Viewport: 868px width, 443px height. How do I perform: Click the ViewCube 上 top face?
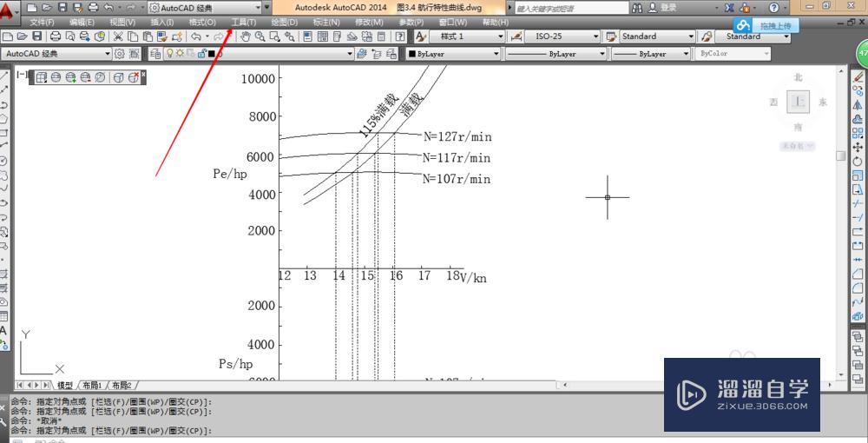pyautogui.click(x=798, y=102)
